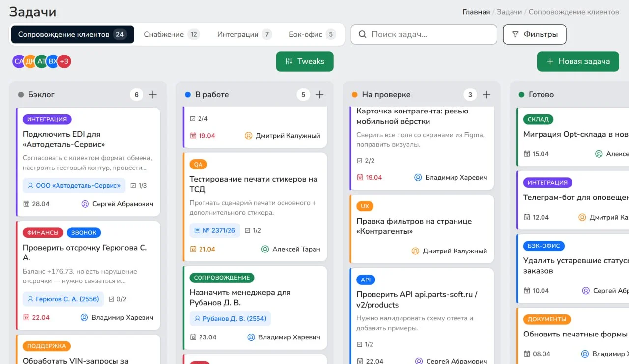Click the ДК user avatar

(x=30, y=61)
